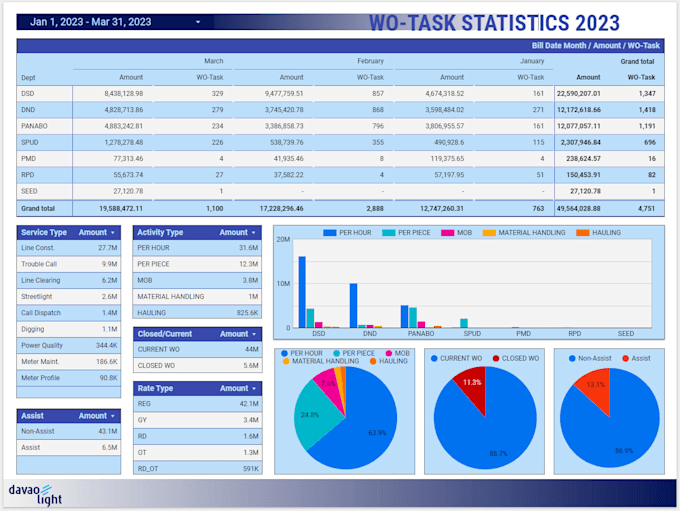Click Rate Type Amount sort arrow

tap(253, 388)
